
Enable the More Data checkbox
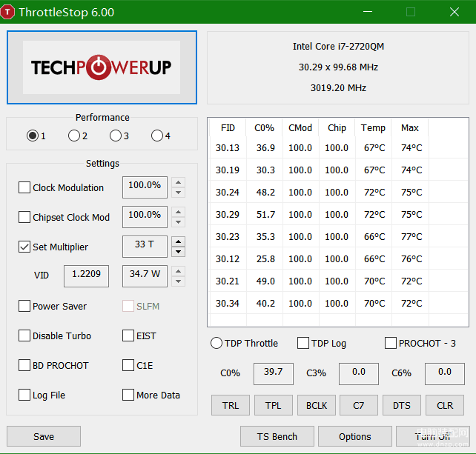128,395
